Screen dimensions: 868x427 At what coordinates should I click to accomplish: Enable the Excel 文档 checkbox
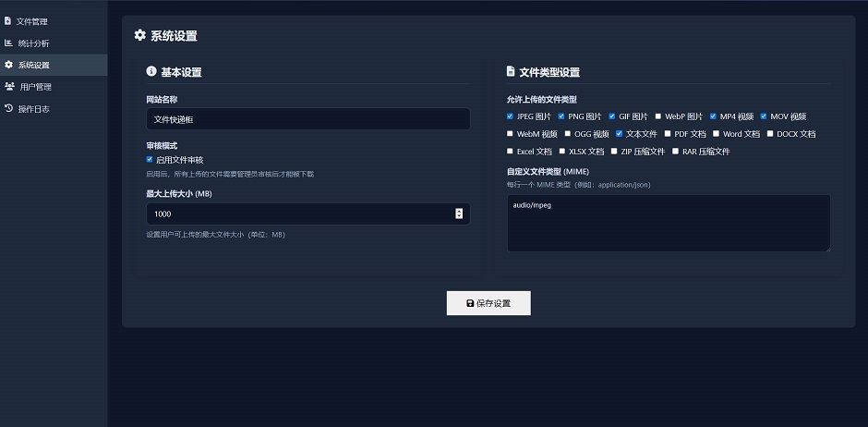510,151
